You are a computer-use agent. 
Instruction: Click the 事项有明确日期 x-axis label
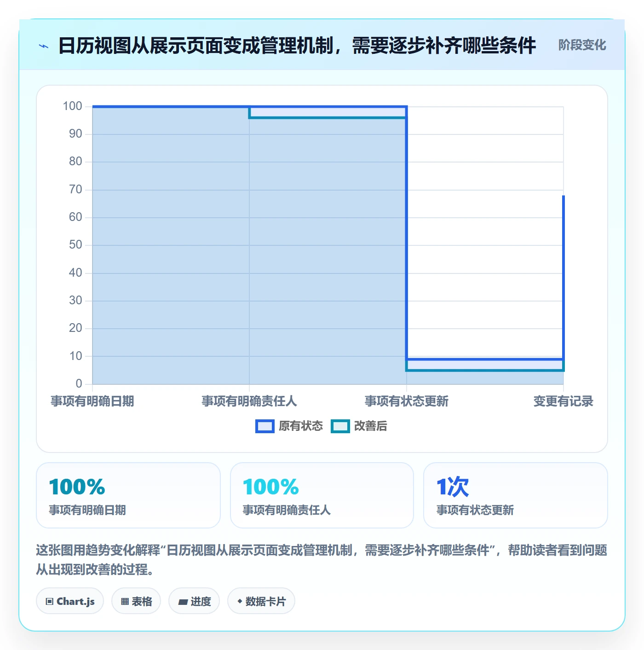pos(92,401)
